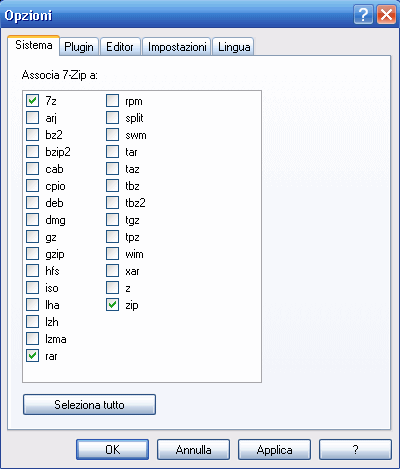The width and height of the screenshot is (400, 469).
Task: Check the iso format checkbox
Action: tap(32, 288)
